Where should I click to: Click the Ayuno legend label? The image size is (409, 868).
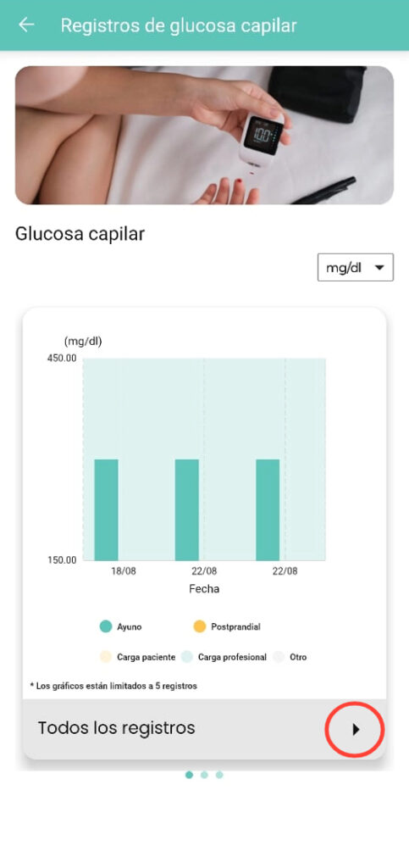click(130, 627)
